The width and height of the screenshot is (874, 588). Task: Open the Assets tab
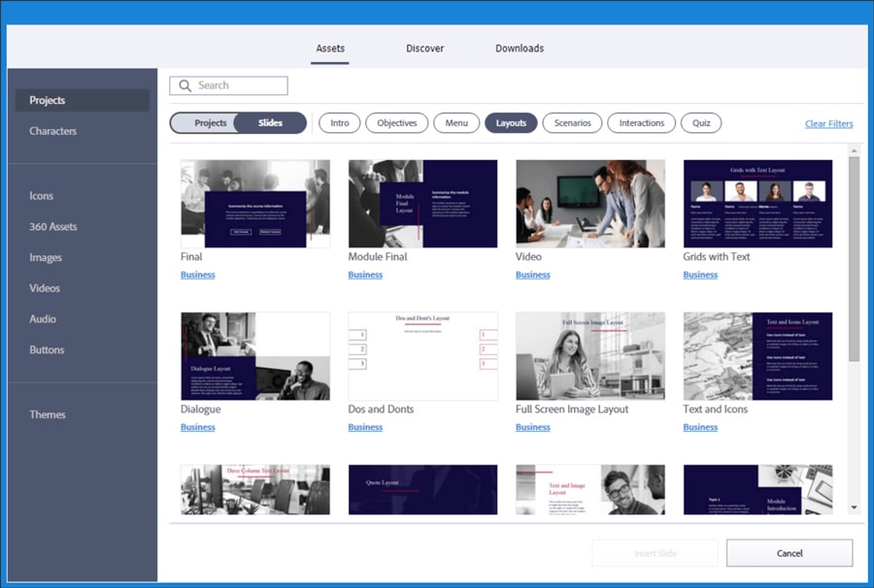[330, 49]
